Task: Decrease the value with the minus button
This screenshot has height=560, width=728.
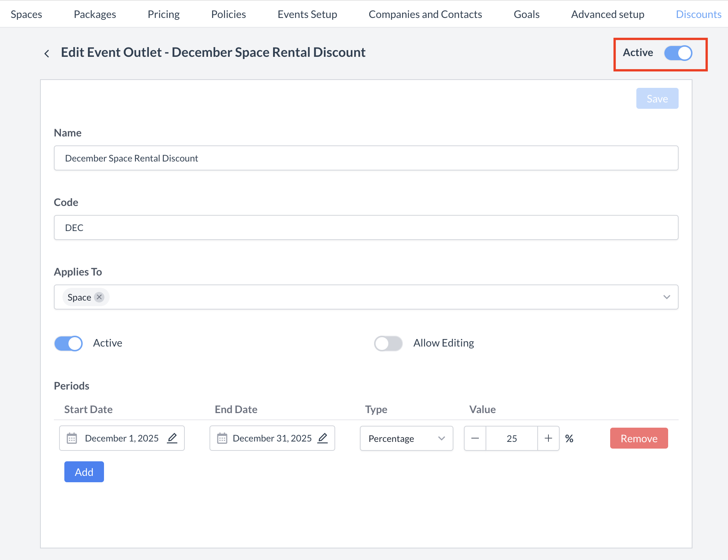Action: [x=475, y=438]
